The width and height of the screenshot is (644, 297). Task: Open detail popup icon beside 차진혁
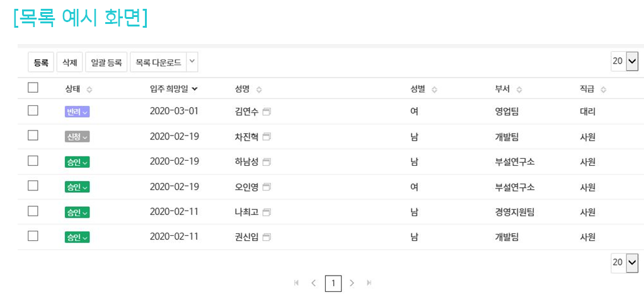click(267, 137)
